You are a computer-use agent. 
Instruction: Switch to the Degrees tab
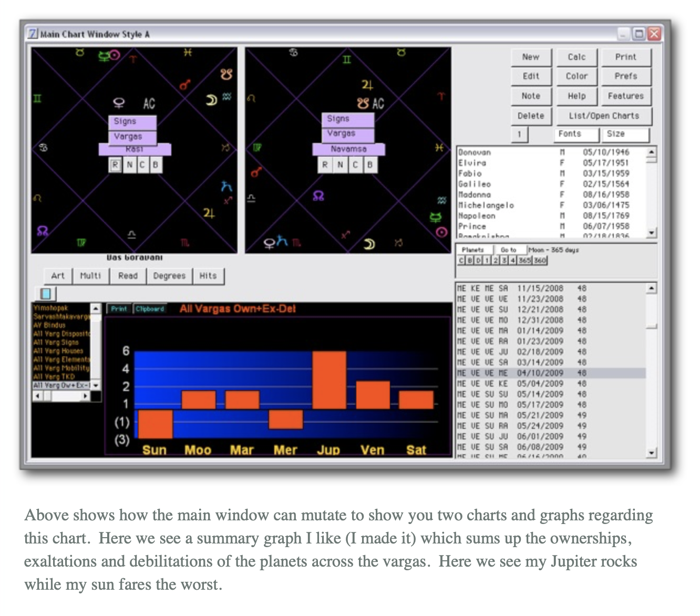tap(169, 276)
